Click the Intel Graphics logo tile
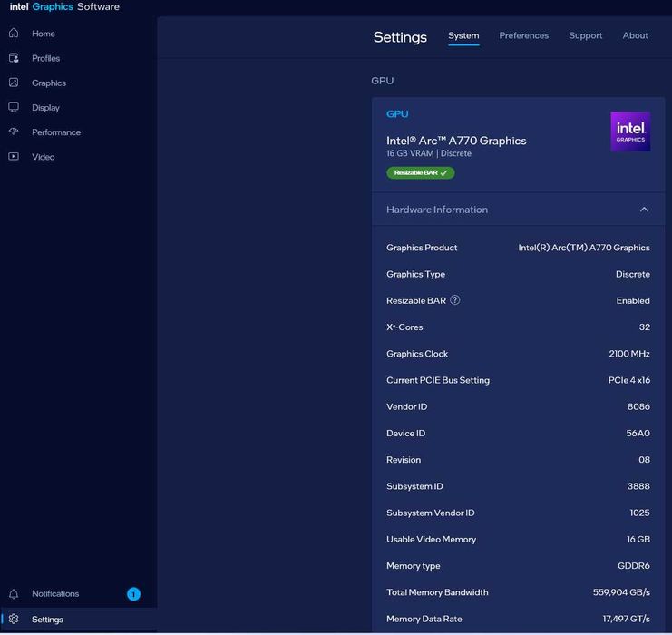 [x=630, y=132]
